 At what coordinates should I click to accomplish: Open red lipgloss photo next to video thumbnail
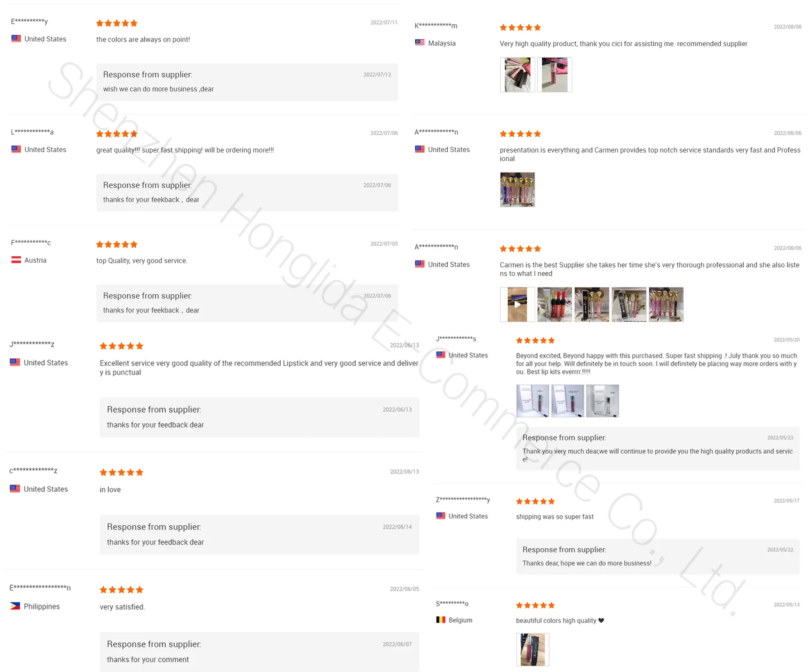point(554,304)
